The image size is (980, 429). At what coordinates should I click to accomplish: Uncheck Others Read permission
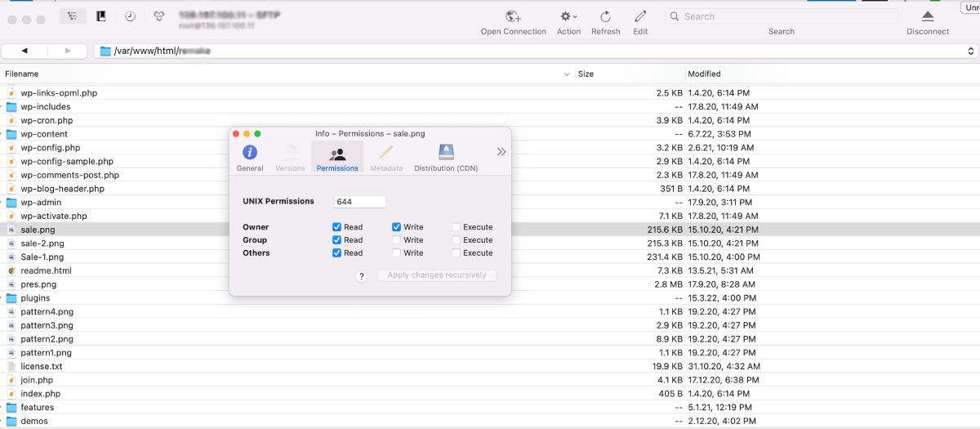tap(337, 253)
